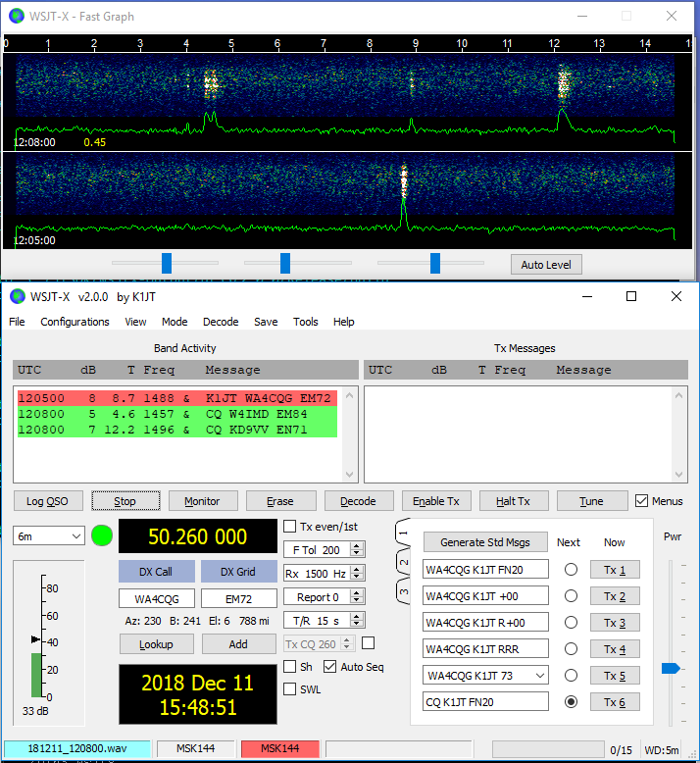Adjust the F Tol 200 spinner arrows

pyautogui.click(x=357, y=550)
